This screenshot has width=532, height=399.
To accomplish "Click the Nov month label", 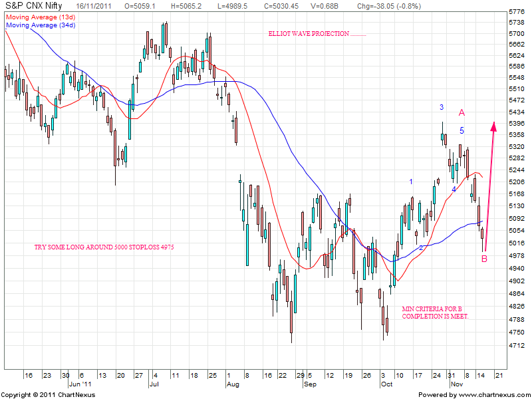I will 457,384.
